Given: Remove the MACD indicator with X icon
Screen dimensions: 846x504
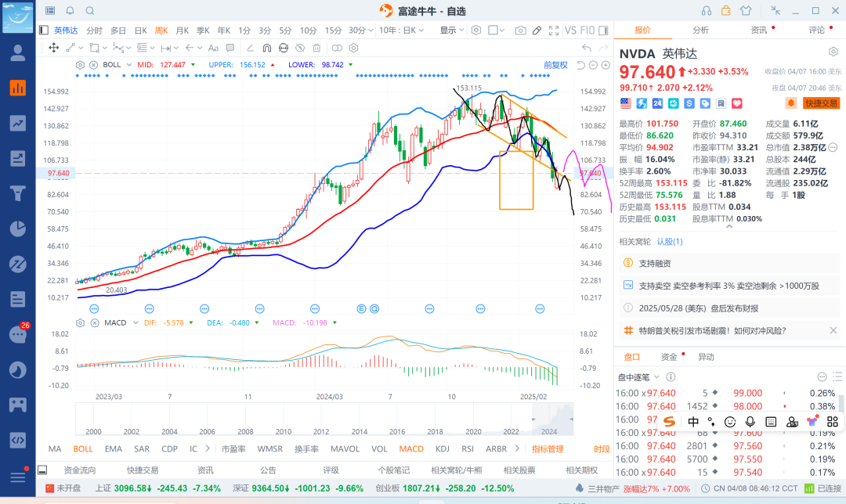Looking at the screenshot, I should coord(93,322).
